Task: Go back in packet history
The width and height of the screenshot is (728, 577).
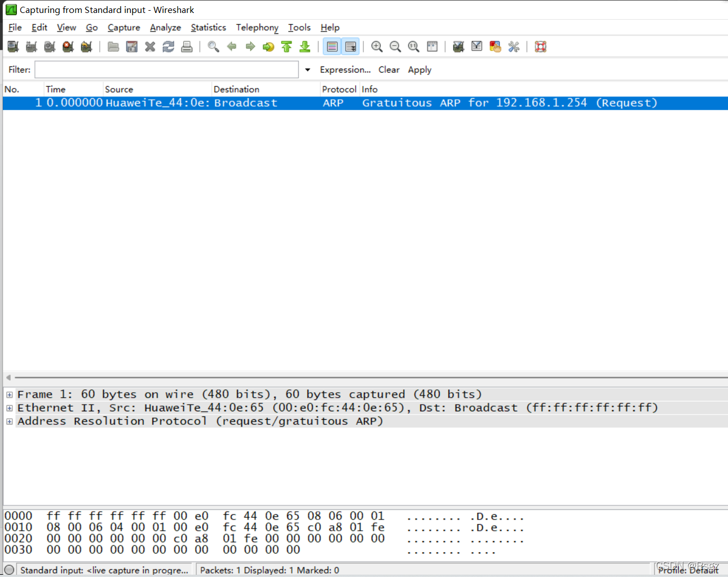Action: tap(232, 47)
